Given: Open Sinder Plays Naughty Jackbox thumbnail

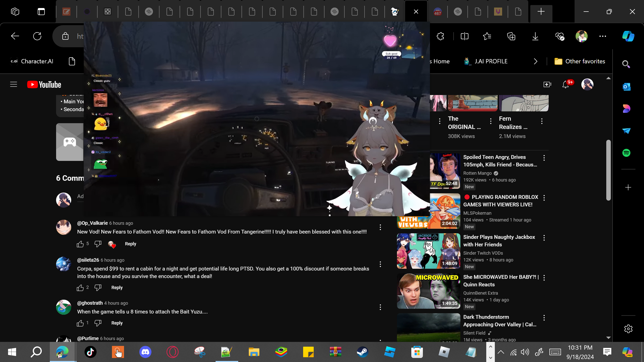Looking at the screenshot, I should tap(428, 251).
